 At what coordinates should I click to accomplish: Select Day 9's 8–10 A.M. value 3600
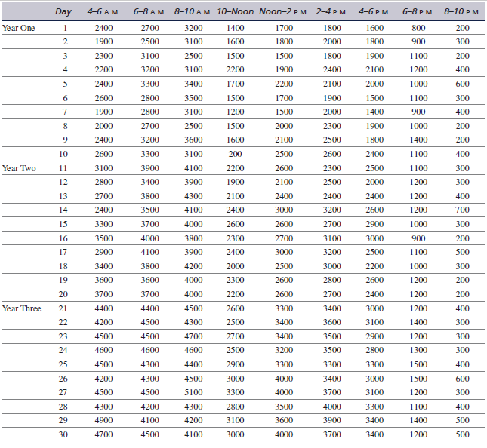tap(193, 140)
